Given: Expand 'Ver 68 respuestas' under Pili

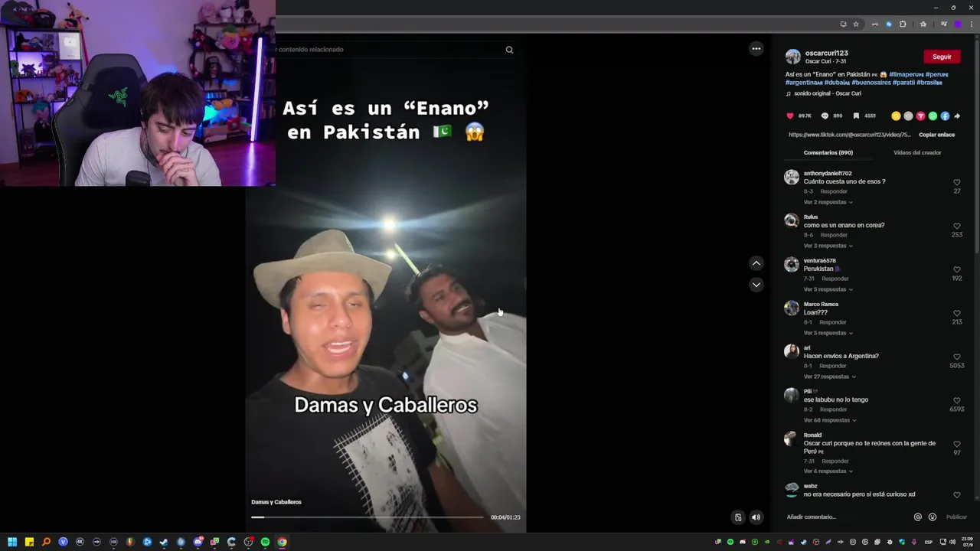Looking at the screenshot, I should click(829, 420).
